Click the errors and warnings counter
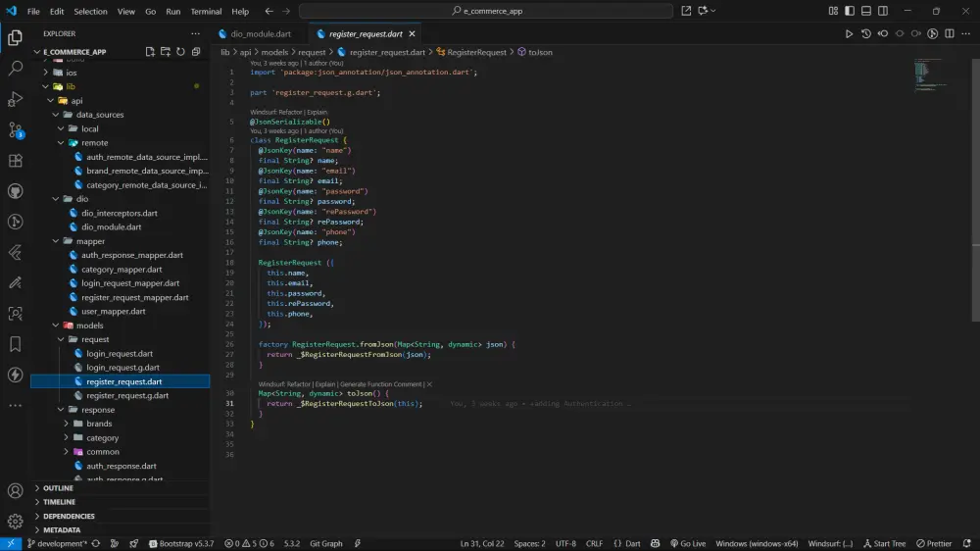Viewport: 980px width, 551px height. pyautogui.click(x=249, y=543)
